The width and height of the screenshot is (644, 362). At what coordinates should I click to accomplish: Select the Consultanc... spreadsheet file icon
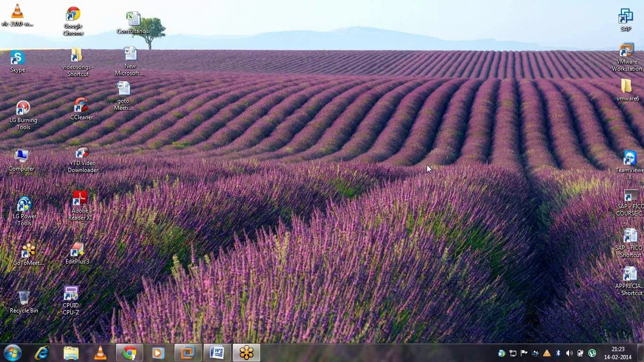pos(133,23)
